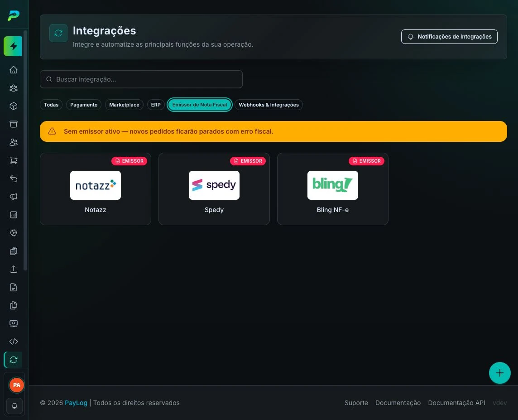Open the upload arrow icon in sidebar

(14, 269)
